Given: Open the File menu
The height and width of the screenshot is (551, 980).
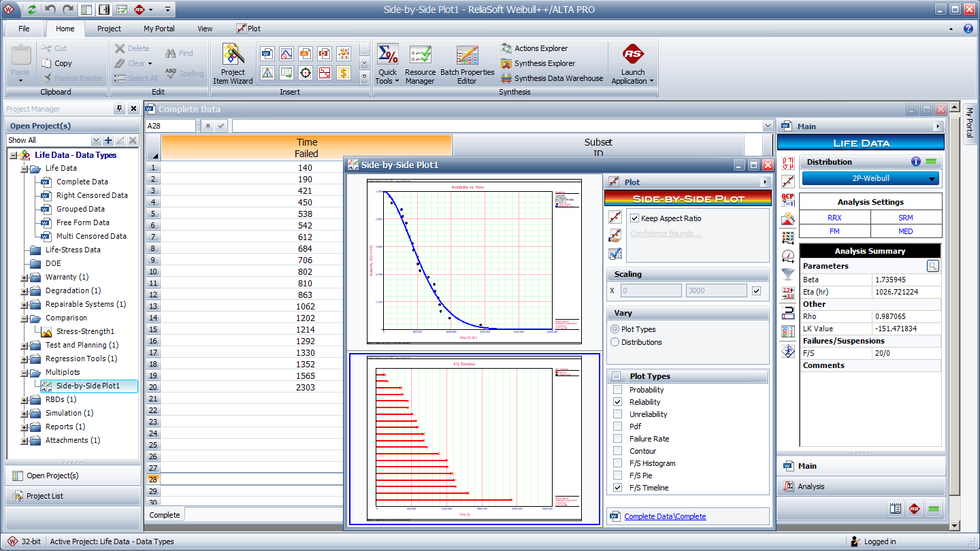Looking at the screenshot, I should tap(24, 29).
